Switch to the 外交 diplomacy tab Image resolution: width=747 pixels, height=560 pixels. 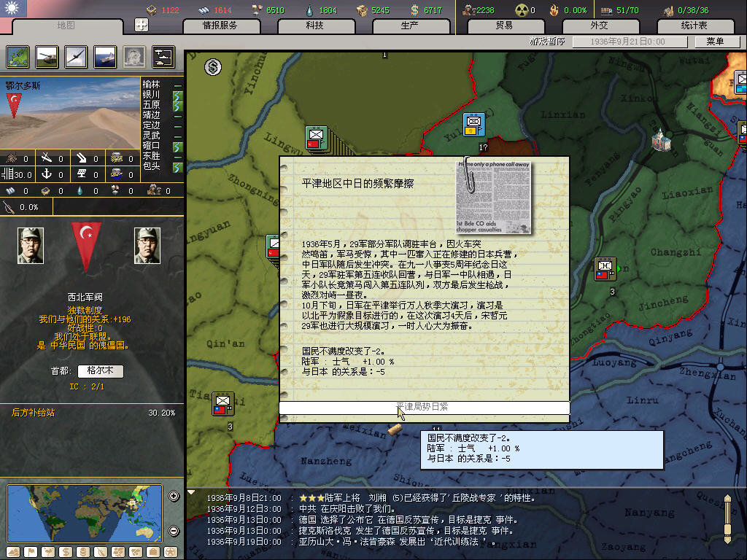[x=599, y=26]
